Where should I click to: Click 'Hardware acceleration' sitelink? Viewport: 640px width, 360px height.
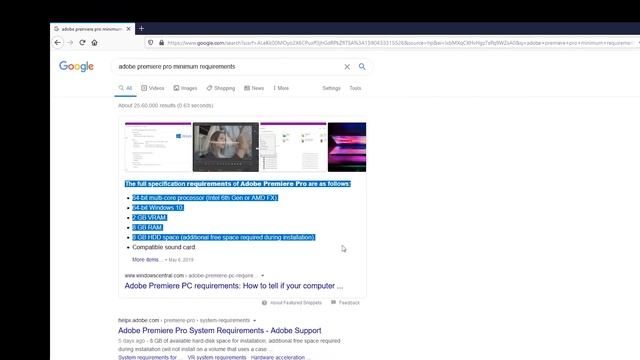click(x=280, y=358)
